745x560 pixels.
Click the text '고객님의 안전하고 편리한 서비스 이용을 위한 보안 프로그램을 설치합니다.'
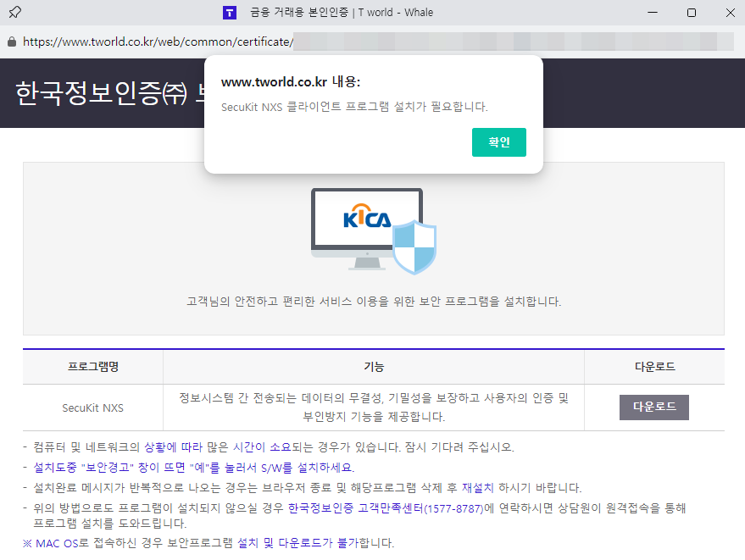point(374,301)
